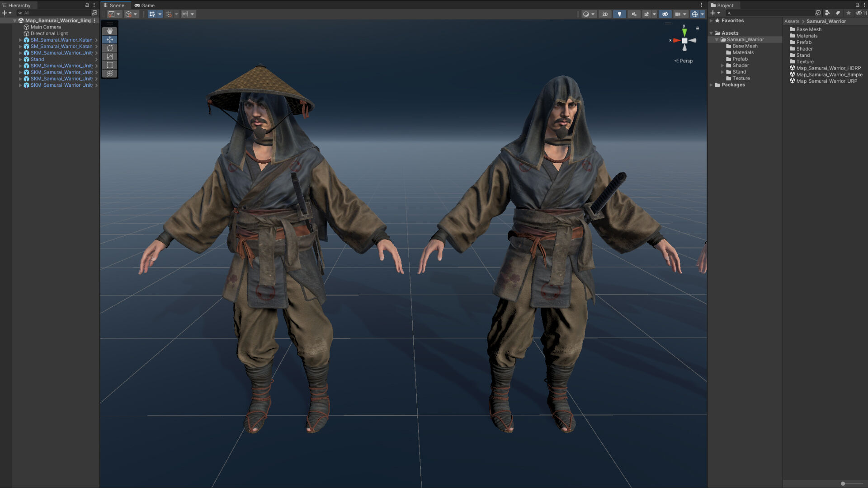Click the Persp projection label

[x=686, y=61]
